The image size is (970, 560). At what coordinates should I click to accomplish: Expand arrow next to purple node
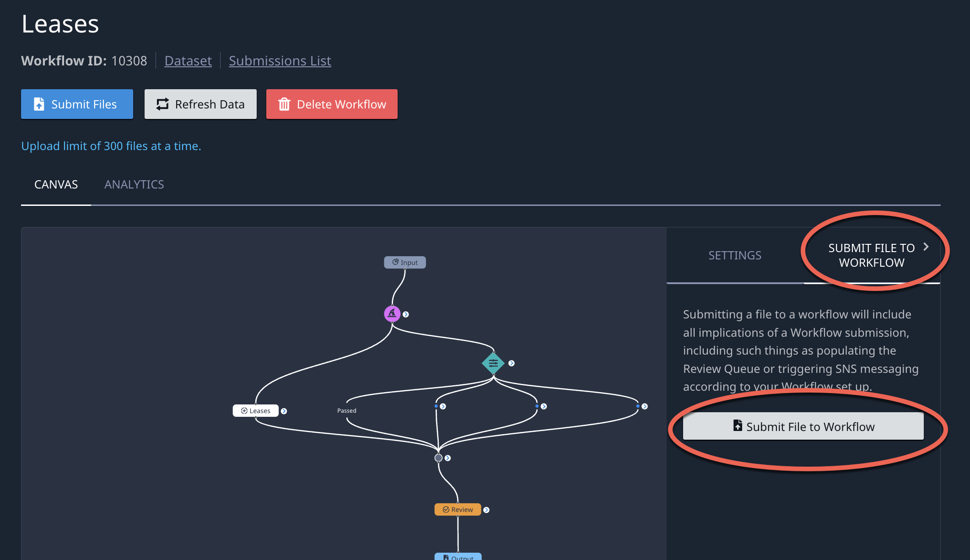click(406, 314)
